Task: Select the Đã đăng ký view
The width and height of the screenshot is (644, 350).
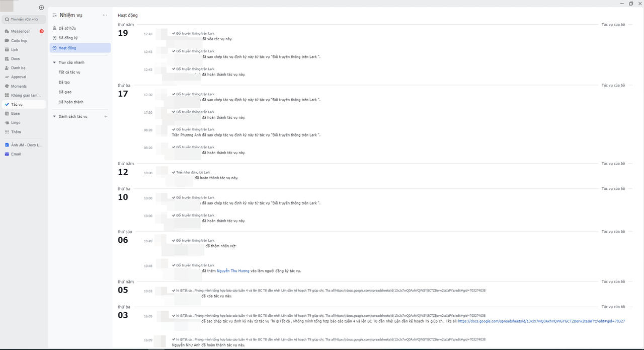Action: (68, 38)
